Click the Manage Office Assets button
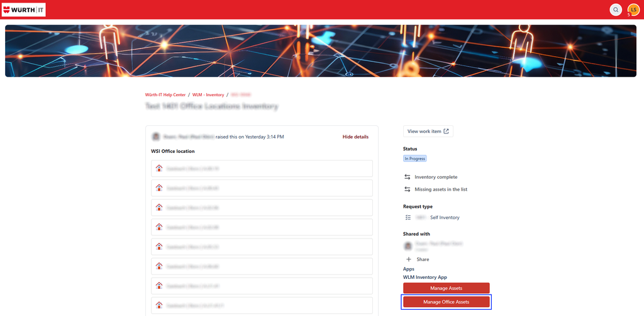This screenshot has width=644, height=316. 446,302
